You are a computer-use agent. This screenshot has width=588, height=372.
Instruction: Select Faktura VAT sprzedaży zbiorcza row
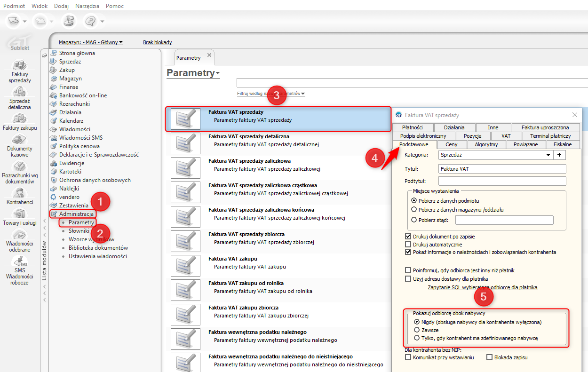coord(278,241)
